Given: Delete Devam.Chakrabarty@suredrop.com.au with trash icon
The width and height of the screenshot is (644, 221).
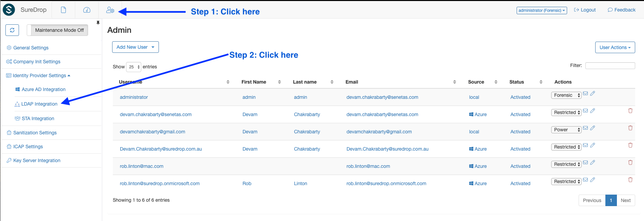Looking at the screenshot, I should (x=630, y=145).
